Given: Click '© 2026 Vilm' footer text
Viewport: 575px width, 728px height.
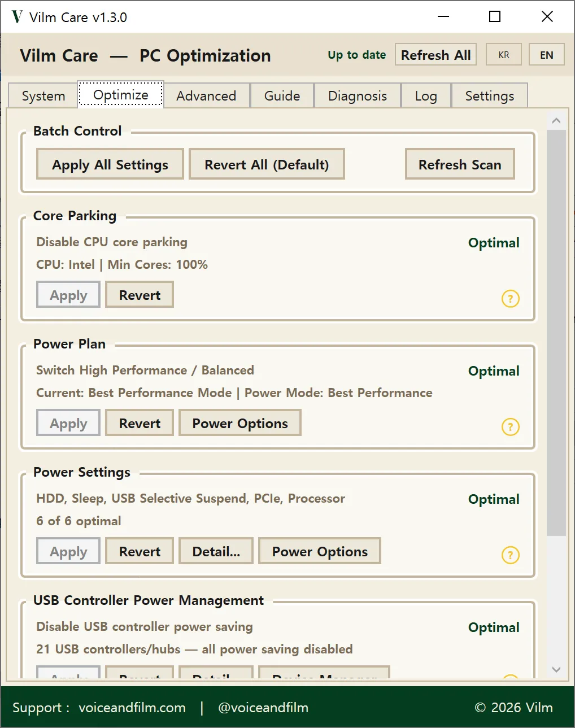Looking at the screenshot, I should coord(514,708).
